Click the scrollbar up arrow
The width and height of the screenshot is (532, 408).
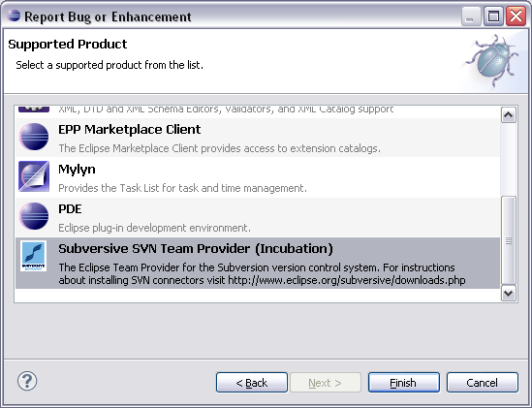(x=508, y=115)
